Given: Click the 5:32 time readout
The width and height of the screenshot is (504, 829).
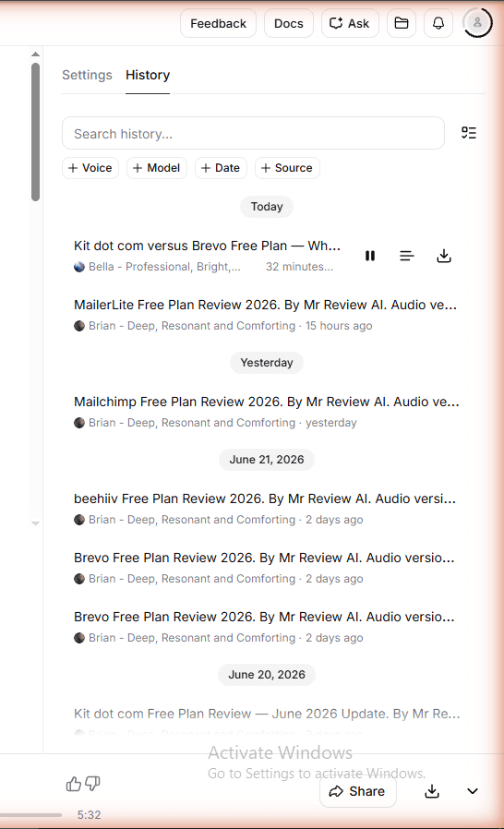Looking at the screenshot, I should [x=89, y=815].
